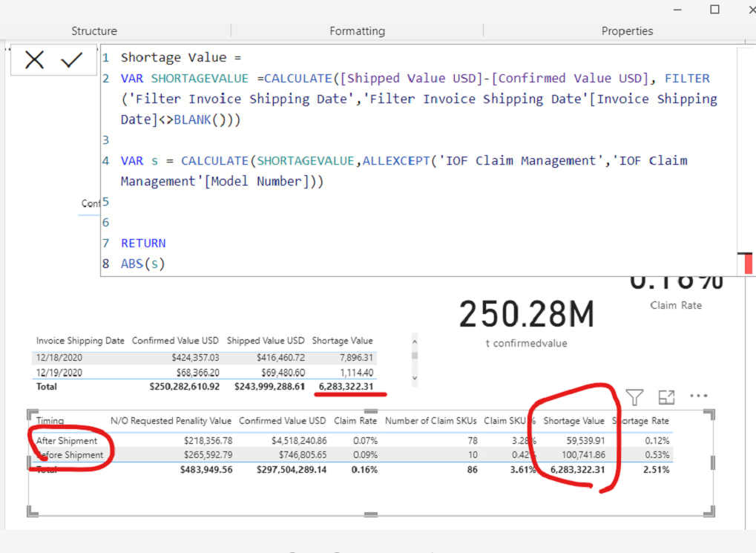Select the Before Shipment row
The height and width of the screenshot is (553, 756).
coord(70,455)
